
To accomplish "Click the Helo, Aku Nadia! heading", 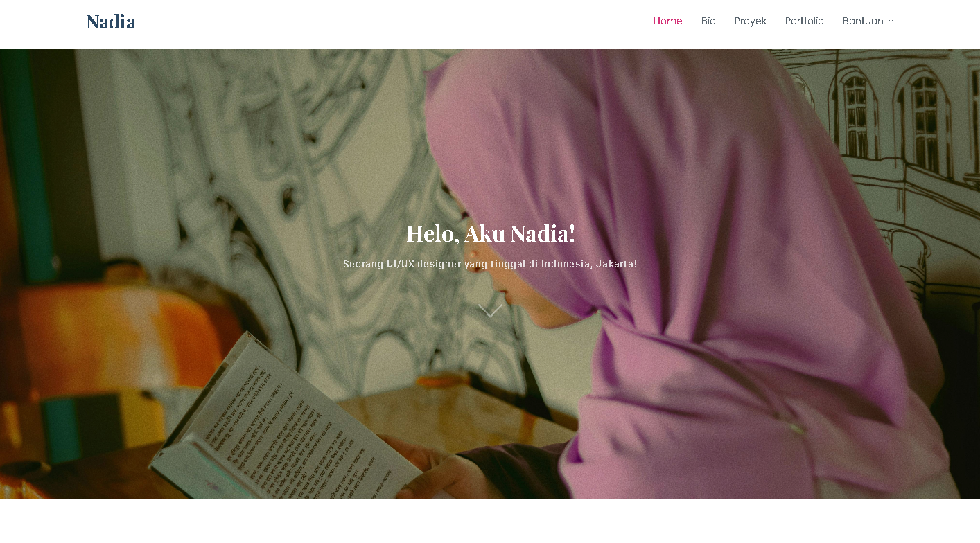I will (490, 233).
